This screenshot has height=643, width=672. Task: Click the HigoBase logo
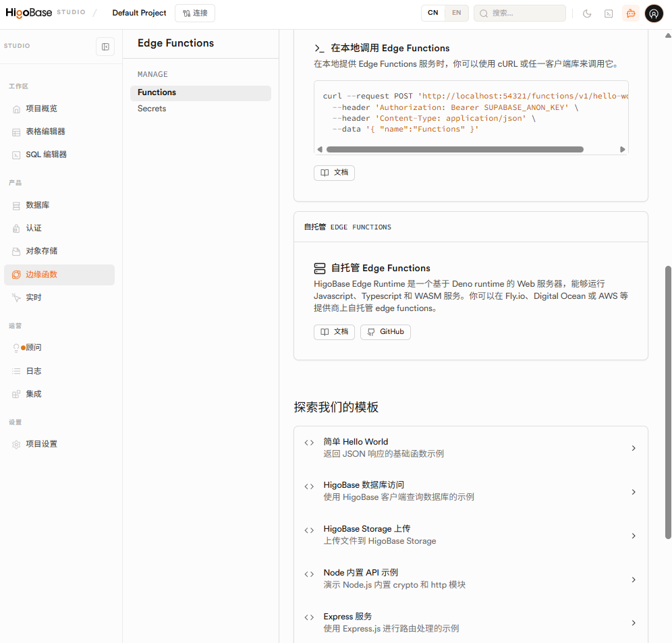coord(29,12)
